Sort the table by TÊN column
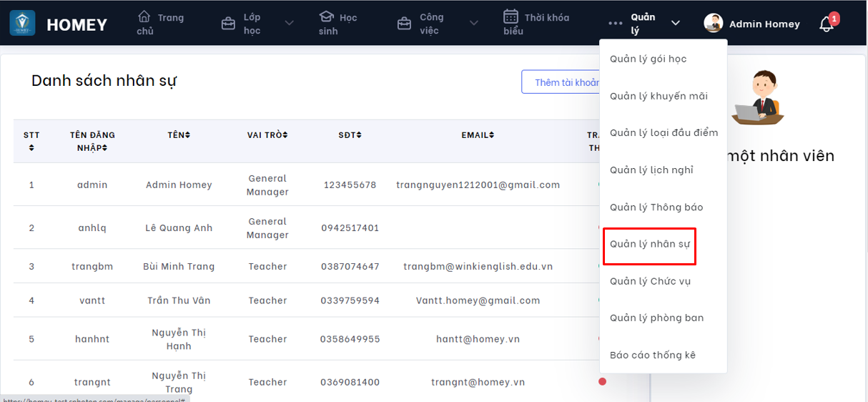Screen dimensions: 868x402 [179, 135]
